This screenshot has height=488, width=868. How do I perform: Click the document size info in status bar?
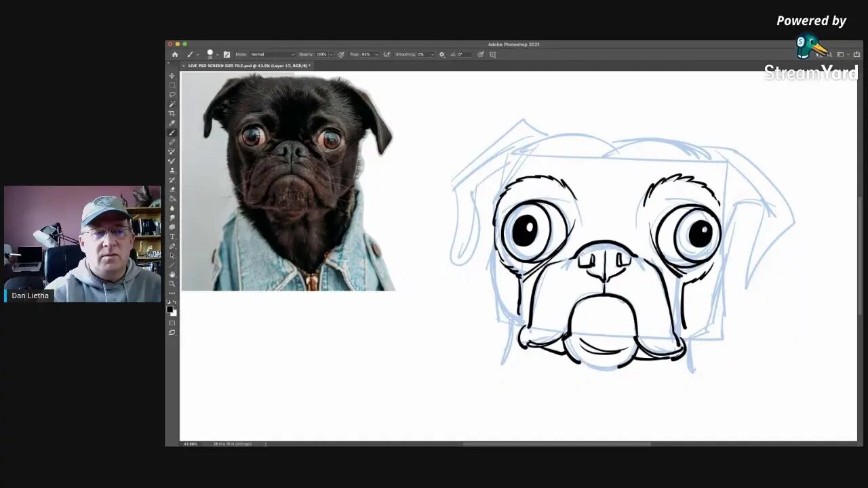pyautogui.click(x=232, y=444)
